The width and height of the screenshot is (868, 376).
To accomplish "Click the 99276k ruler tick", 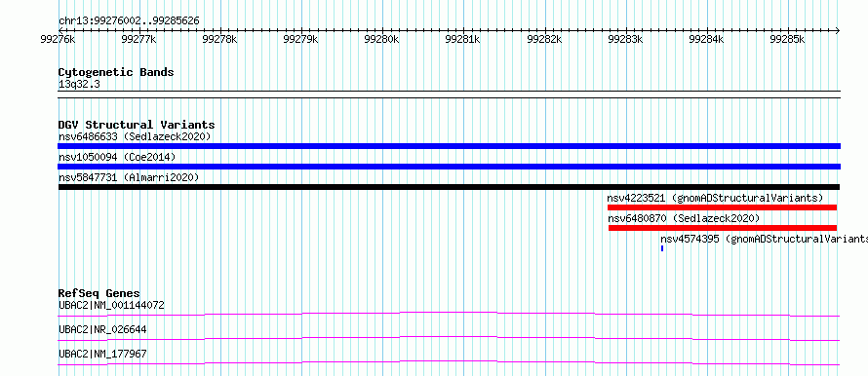I will pyautogui.click(x=58, y=39).
